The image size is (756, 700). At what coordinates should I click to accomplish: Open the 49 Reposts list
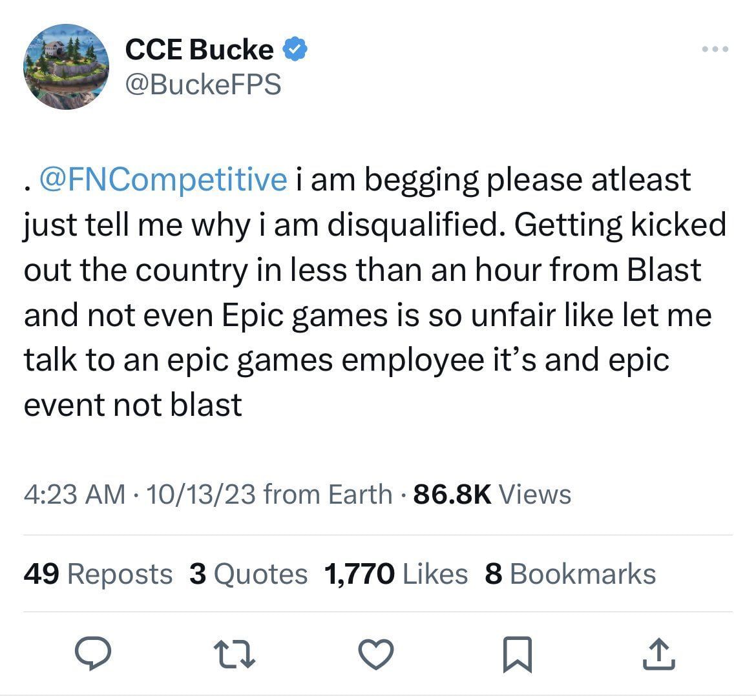(97, 573)
